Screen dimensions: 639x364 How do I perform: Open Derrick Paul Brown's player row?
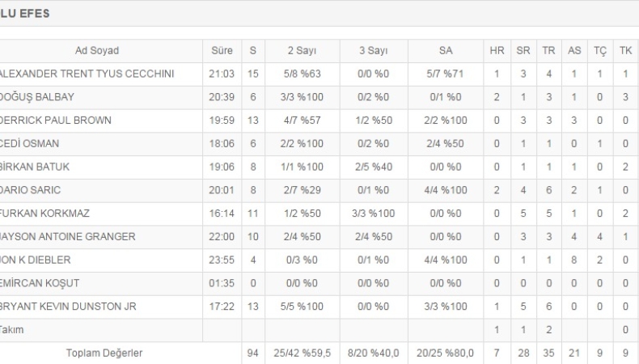(x=55, y=121)
